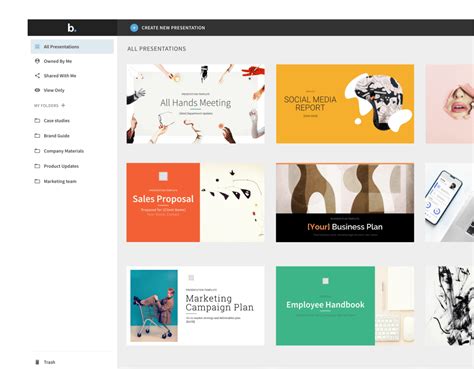This screenshot has width=474, height=369.
Task: Add a new folder with plus icon
Action: coord(63,105)
